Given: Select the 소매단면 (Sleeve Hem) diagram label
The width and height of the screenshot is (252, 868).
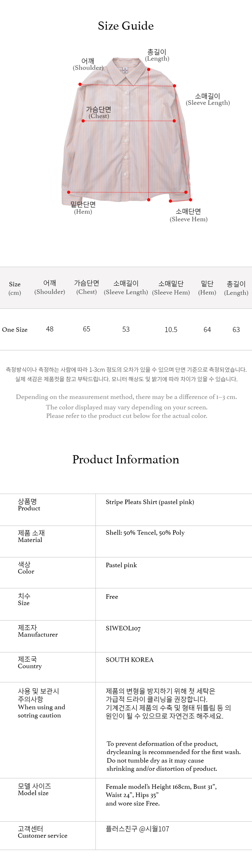Looking at the screenshot, I should (188, 215).
